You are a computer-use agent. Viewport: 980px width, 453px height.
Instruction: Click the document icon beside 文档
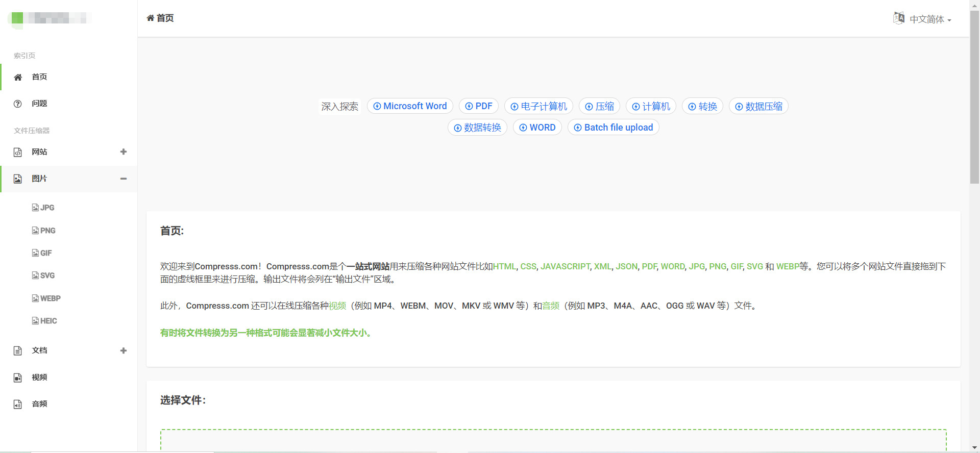18,351
